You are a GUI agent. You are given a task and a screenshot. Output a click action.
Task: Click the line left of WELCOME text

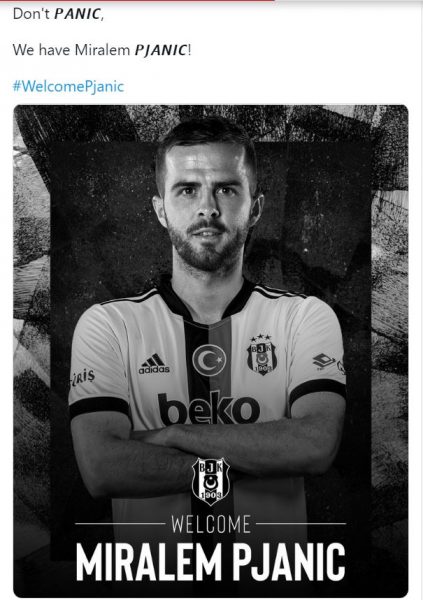click(x=120, y=523)
